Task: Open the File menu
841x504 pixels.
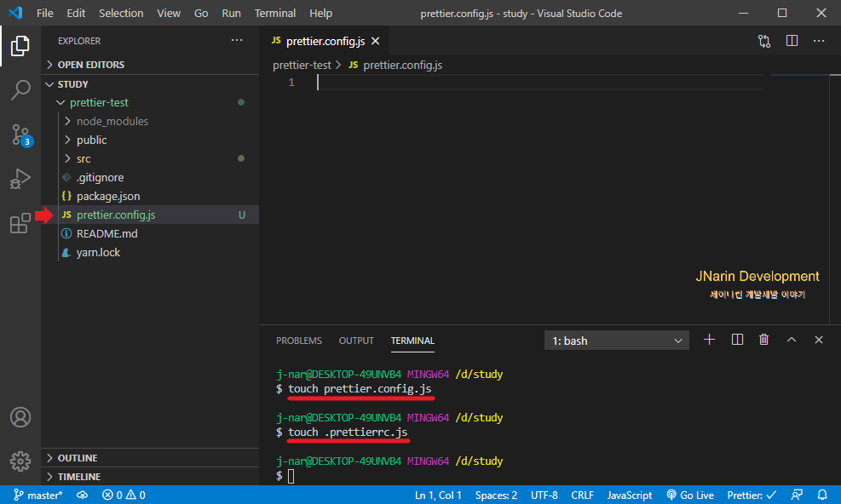Action: pos(45,13)
